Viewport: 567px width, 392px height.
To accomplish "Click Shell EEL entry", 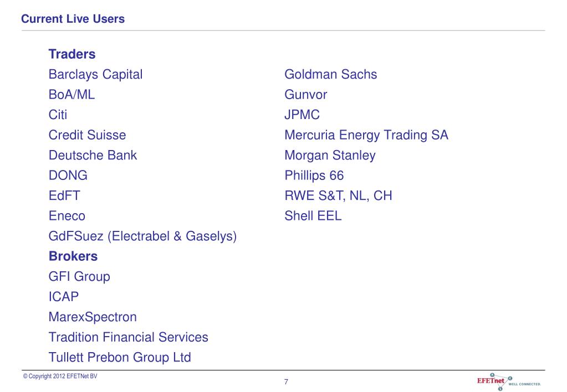I will pos(313,216).
